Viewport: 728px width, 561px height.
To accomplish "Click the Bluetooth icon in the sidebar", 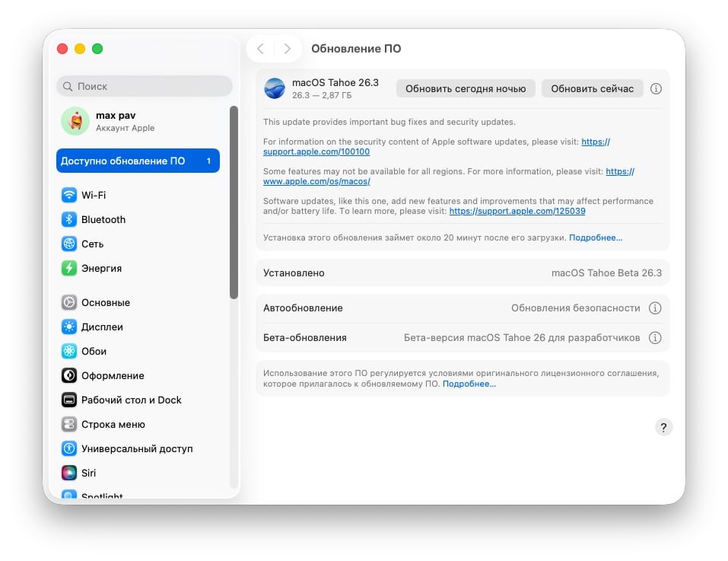I will pyautogui.click(x=69, y=219).
